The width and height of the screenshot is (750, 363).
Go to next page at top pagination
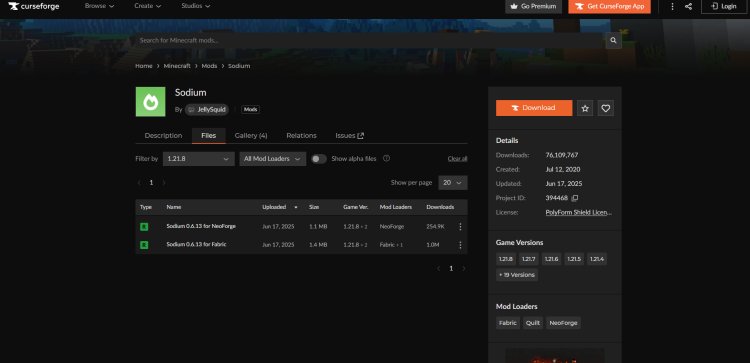164,183
